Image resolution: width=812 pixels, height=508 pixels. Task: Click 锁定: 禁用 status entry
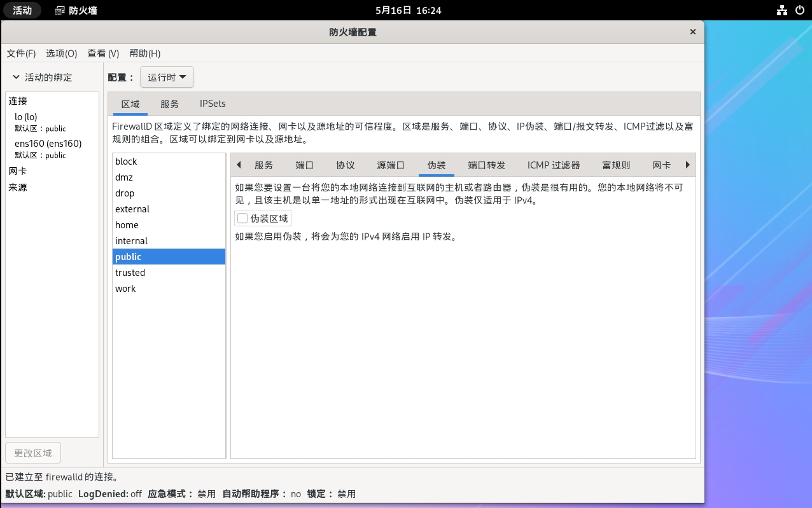click(x=331, y=494)
